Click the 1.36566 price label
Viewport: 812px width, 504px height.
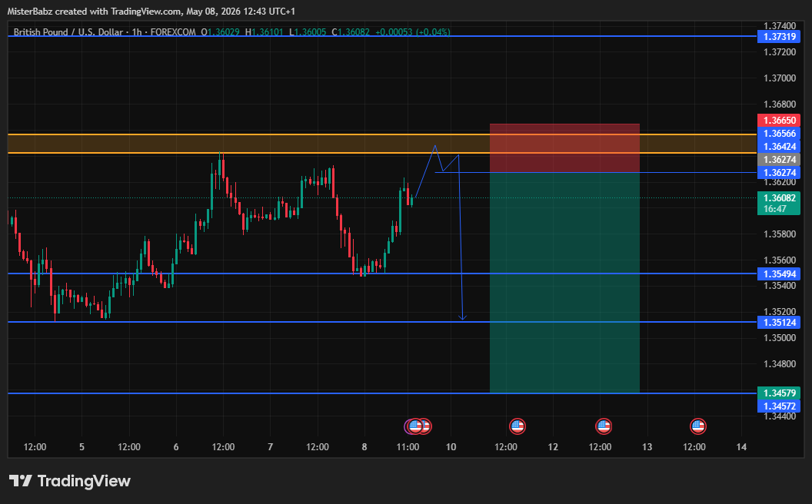(779, 134)
